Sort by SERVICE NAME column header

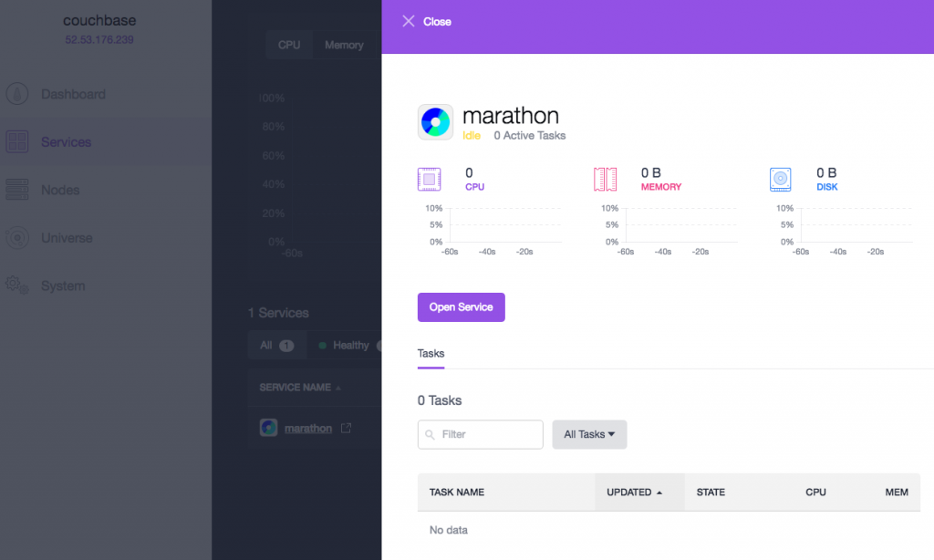coord(299,388)
